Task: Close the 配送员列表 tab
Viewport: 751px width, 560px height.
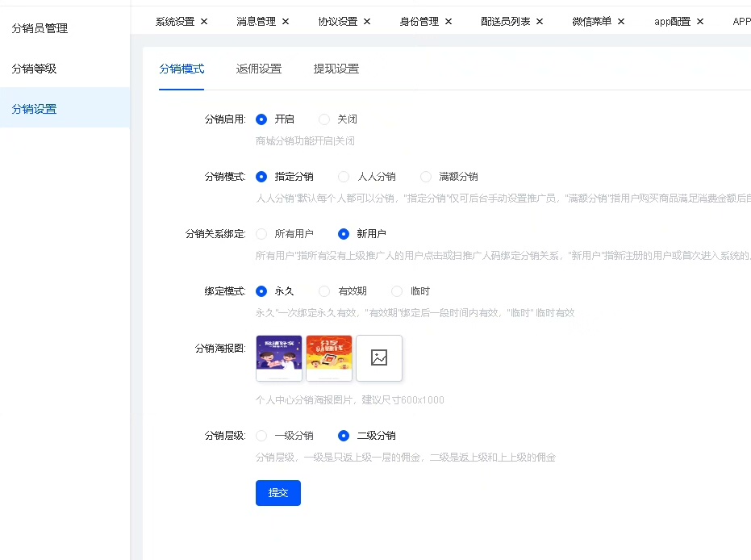Action: coord(540,22)
